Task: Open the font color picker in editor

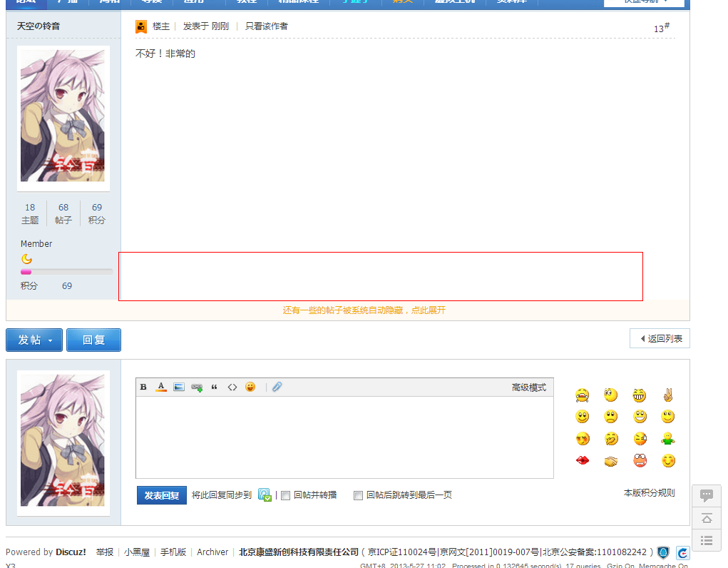Action: [161, 387]
